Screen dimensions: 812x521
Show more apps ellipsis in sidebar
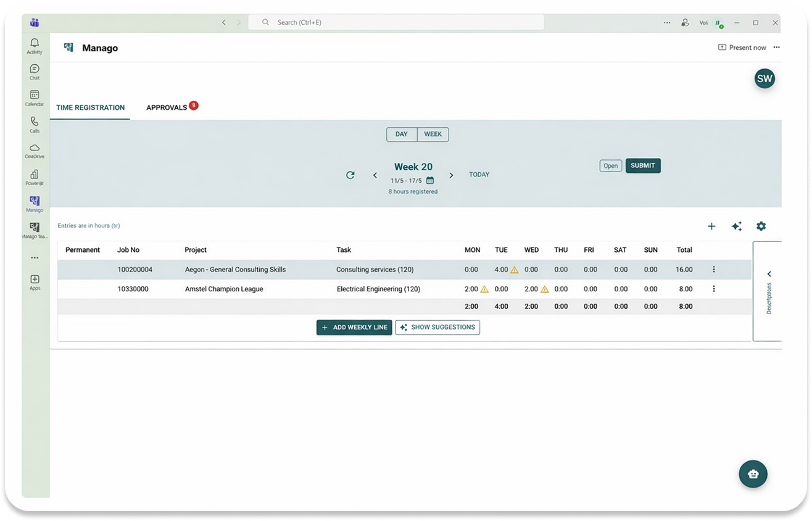click(35, 257)
